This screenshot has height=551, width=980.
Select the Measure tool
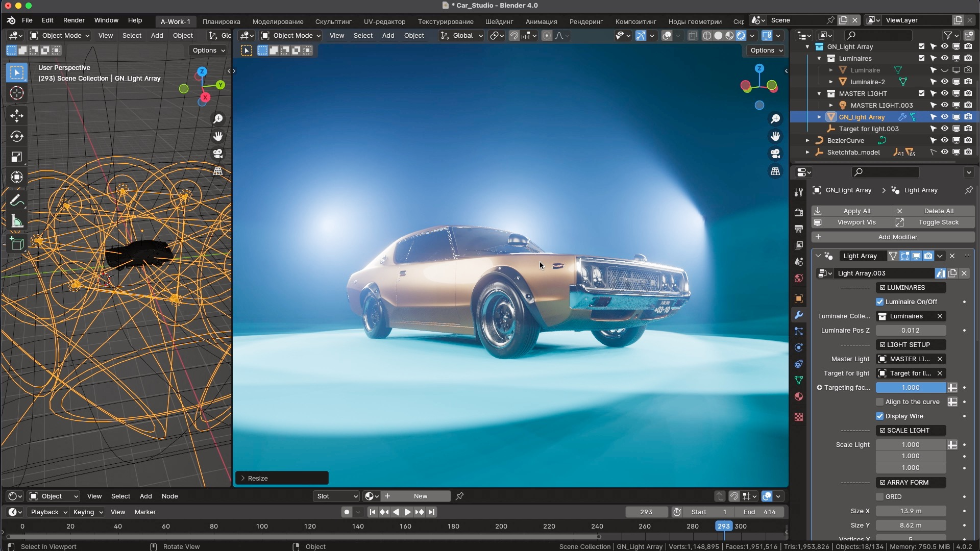(x=17, y=221)
